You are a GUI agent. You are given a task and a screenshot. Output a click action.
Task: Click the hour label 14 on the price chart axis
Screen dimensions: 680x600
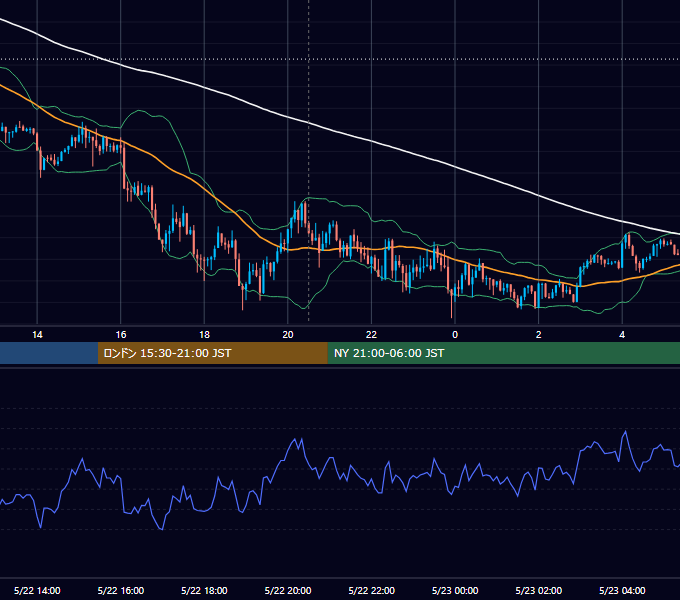(x=37, y=335)
